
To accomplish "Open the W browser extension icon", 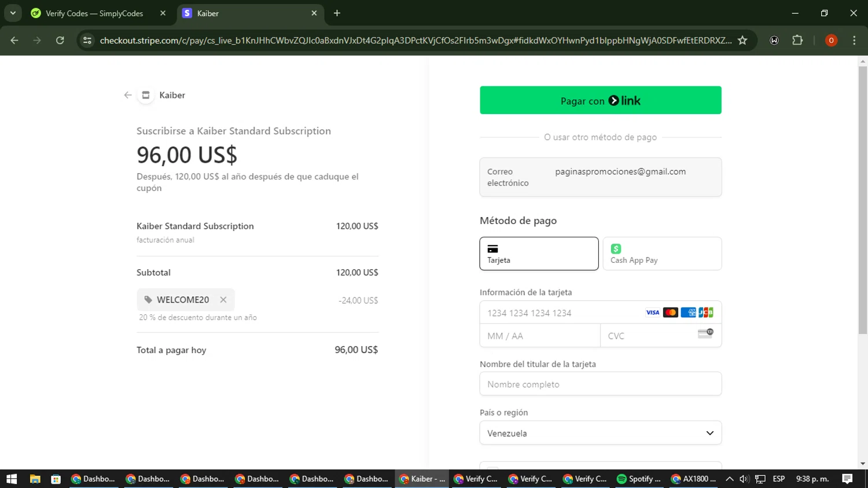I will click(x=774, y=41).
